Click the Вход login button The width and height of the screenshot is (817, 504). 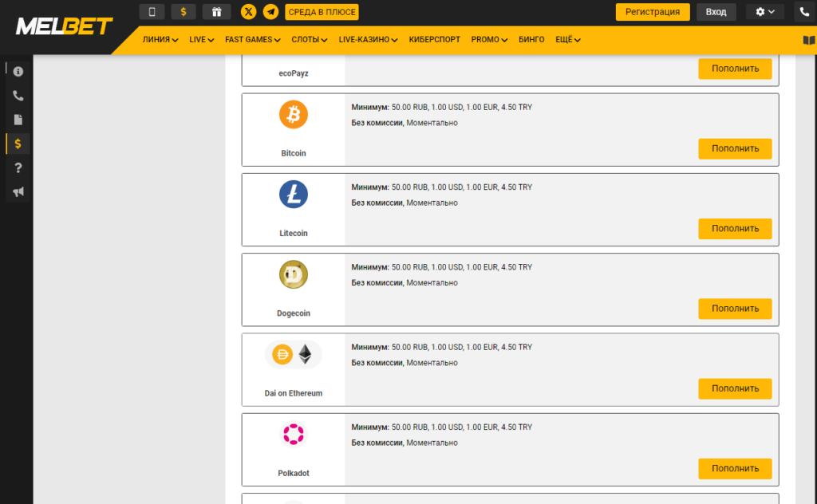[716, 12]
